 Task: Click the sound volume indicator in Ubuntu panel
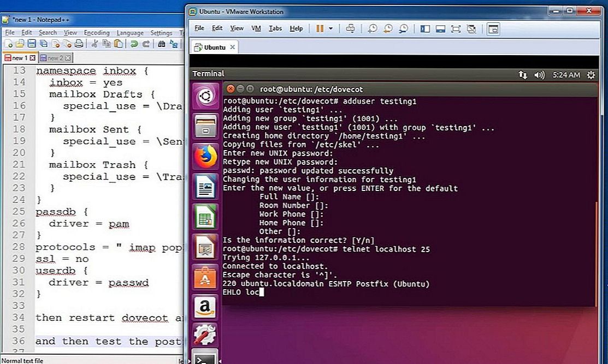539,75
